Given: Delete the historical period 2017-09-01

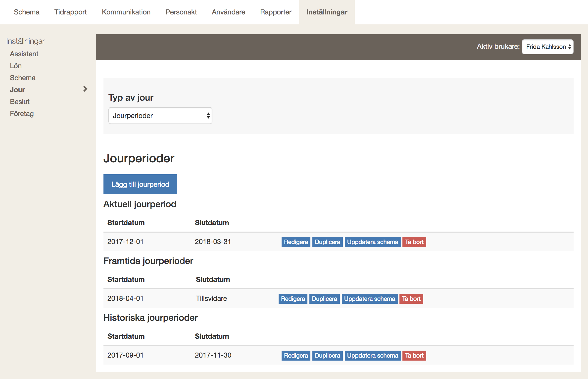Looking at the screenshot, I should coord(414,356).
